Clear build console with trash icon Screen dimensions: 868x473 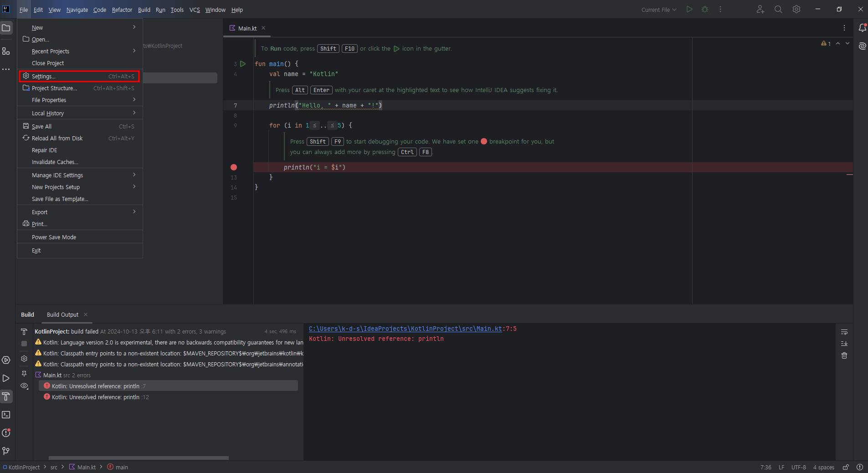(x=844, y=355)
